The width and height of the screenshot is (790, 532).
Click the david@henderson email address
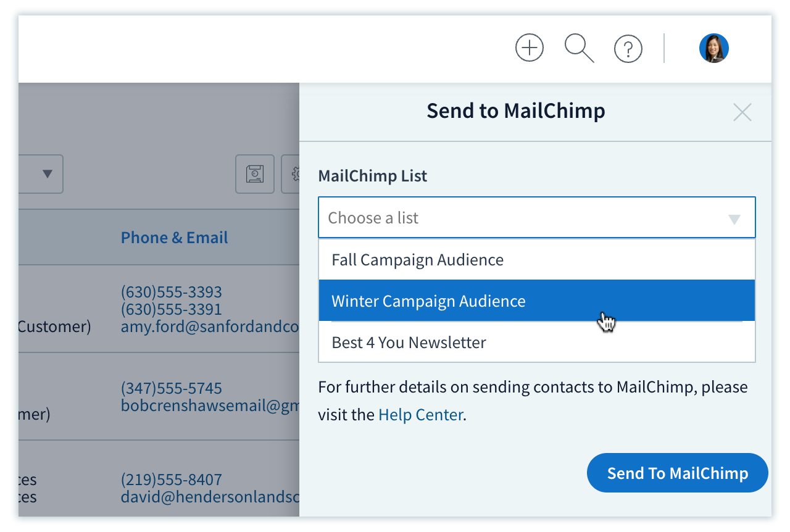point(210,497)
